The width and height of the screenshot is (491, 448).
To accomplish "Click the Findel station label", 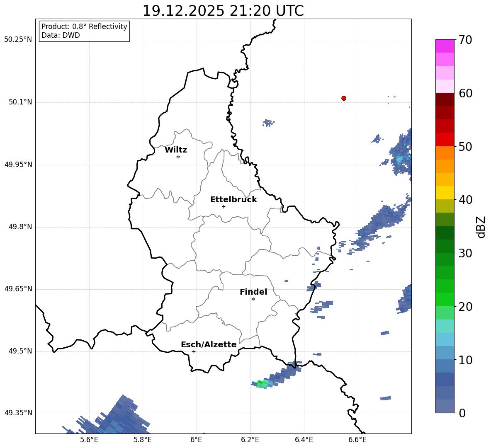I will click(x=253, y=292).
